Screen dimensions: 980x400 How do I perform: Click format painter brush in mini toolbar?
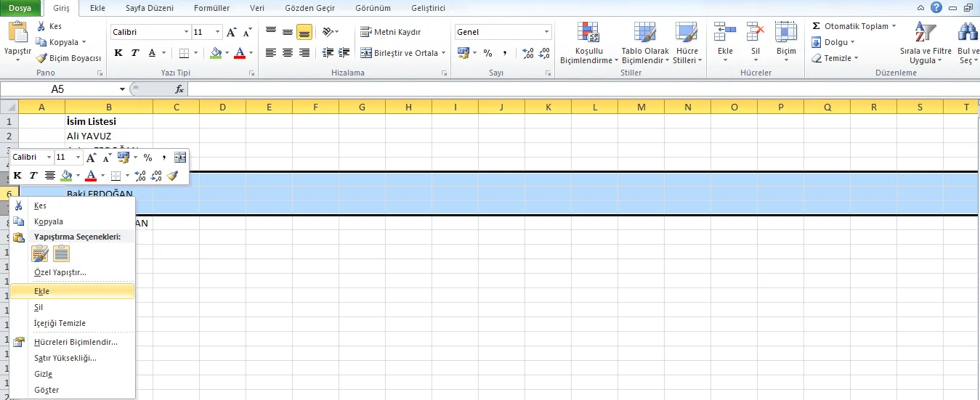click(x=172, y=176)
